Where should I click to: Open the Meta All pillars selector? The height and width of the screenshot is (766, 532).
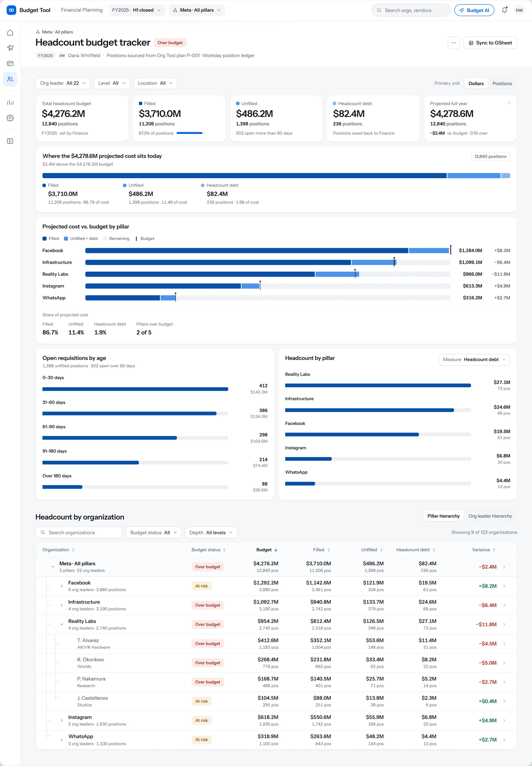(x=197, y=10)
